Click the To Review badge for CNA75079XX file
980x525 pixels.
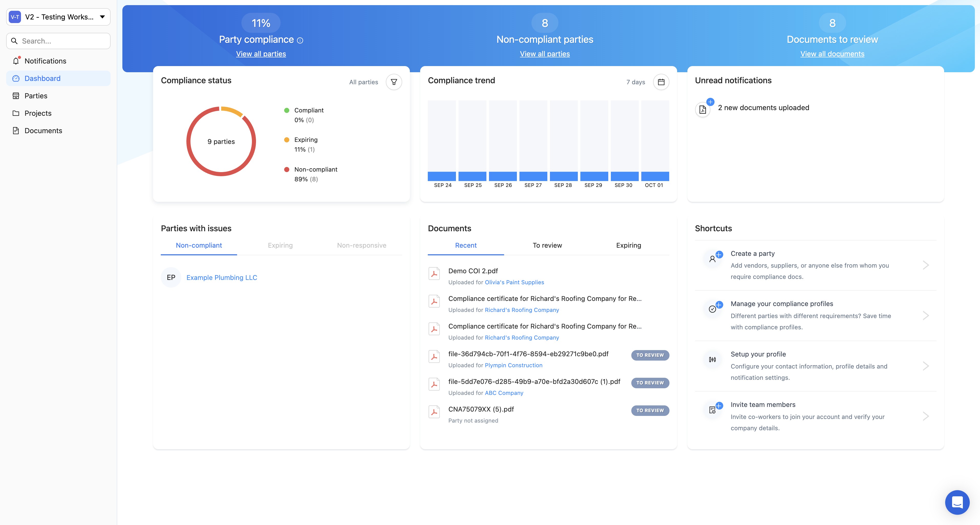(x=650, y=411)
